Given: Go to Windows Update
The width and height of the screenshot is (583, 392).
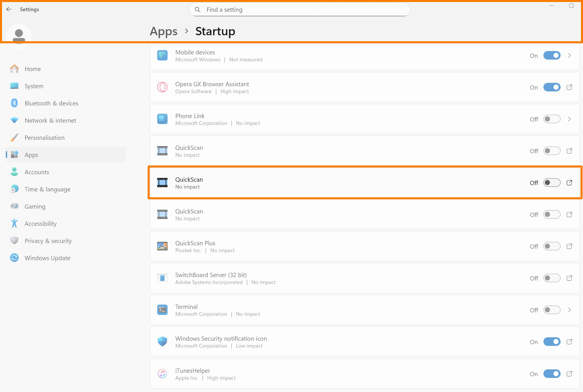Looking at the screenshot, I should point(66,258).
